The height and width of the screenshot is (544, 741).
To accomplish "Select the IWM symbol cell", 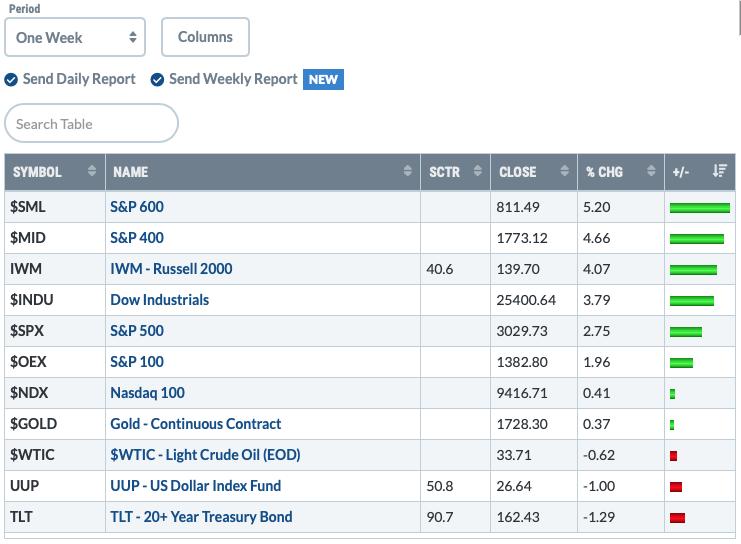I will (x=55, y=268).
